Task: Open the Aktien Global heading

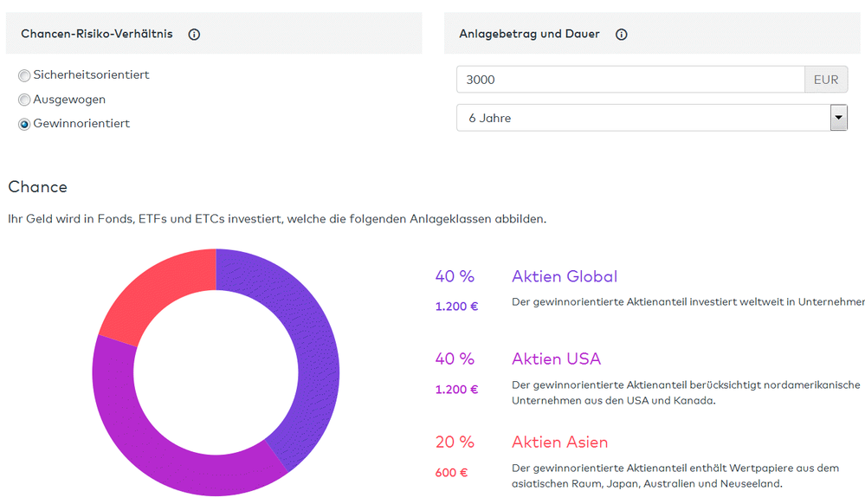Action: [x=564, y=277]
